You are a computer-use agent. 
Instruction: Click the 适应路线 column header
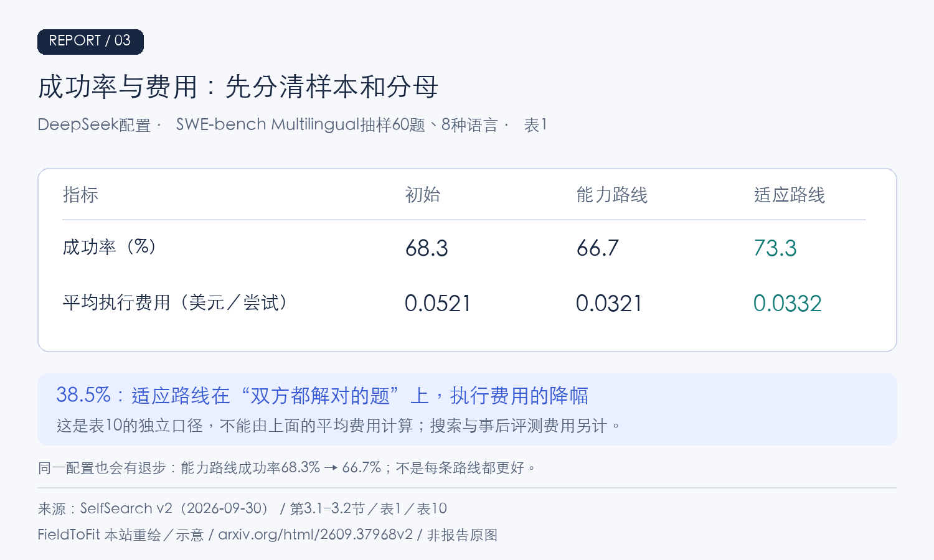click(790, 195)
